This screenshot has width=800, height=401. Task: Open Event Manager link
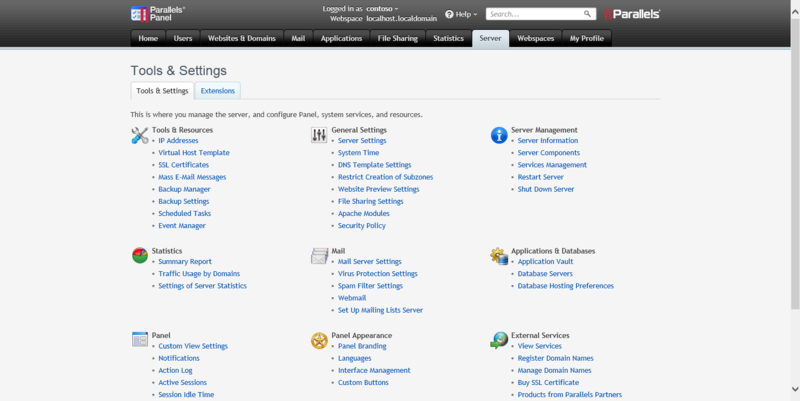[x=182, y=225]
